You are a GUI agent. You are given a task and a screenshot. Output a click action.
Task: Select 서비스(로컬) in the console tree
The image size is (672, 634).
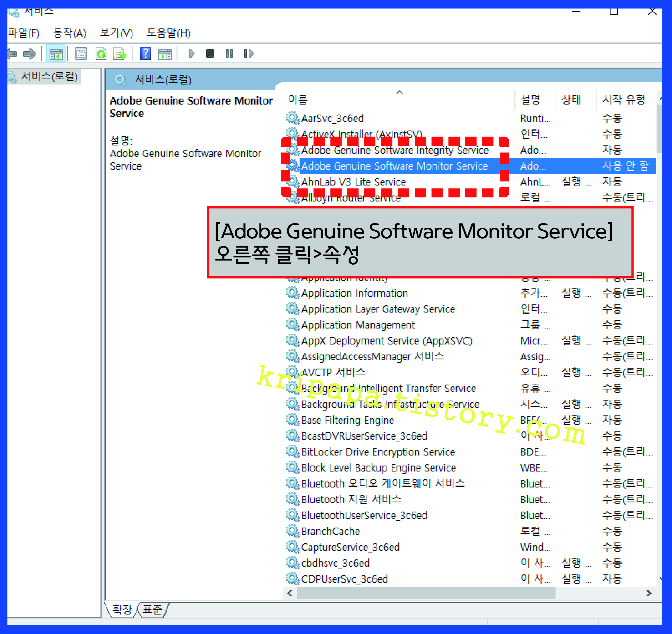(44, 77)
